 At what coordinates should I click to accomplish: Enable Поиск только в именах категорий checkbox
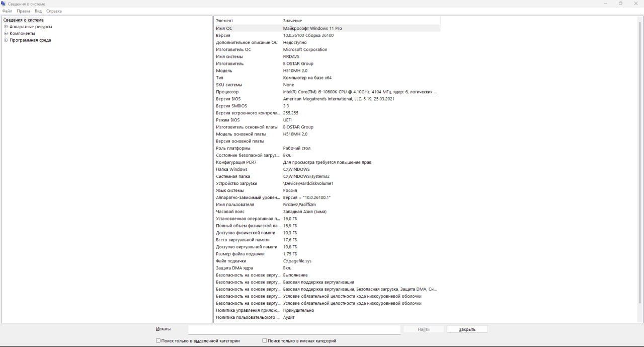click(x=265, y=340)
